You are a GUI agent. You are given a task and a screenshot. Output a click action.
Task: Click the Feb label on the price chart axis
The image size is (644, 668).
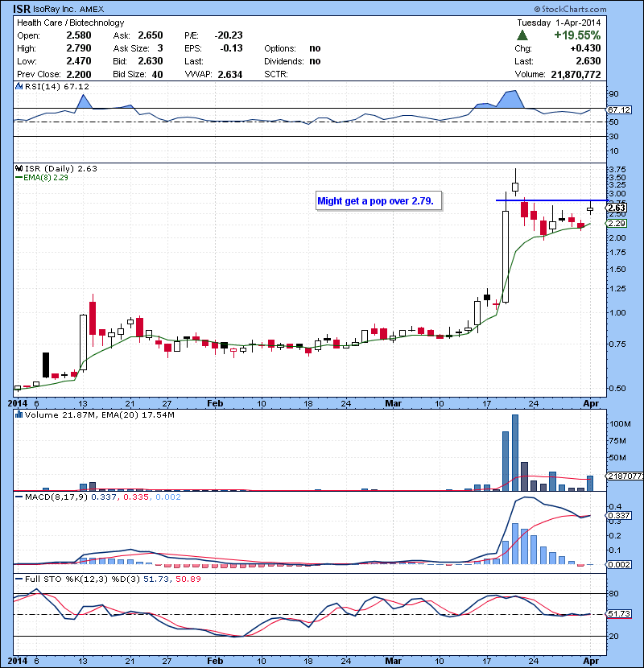215,403
